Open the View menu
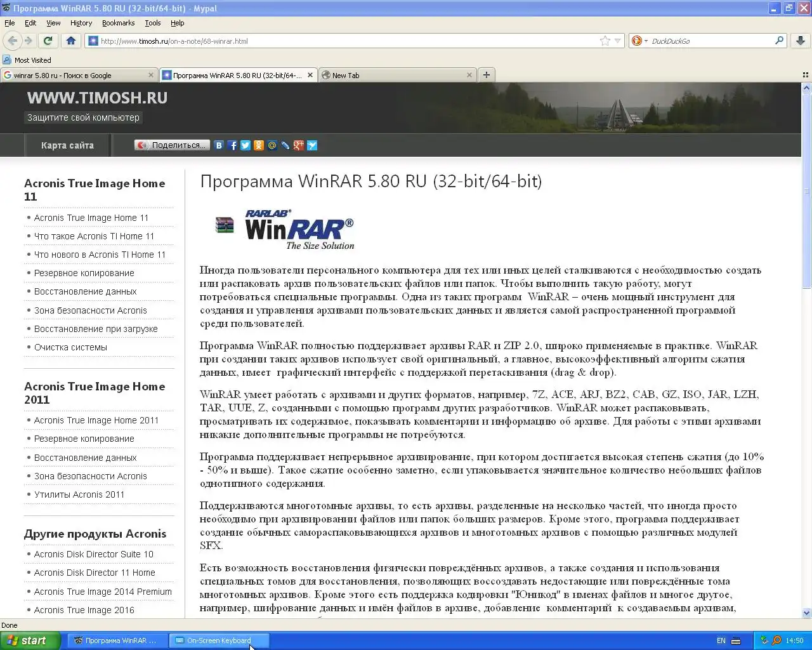812x650 pixels. 53,23
